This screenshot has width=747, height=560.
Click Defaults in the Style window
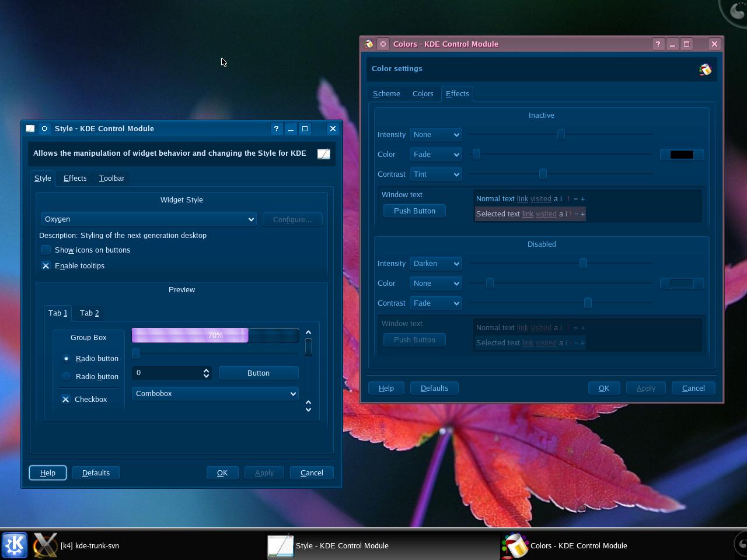[x=96, y=473]
